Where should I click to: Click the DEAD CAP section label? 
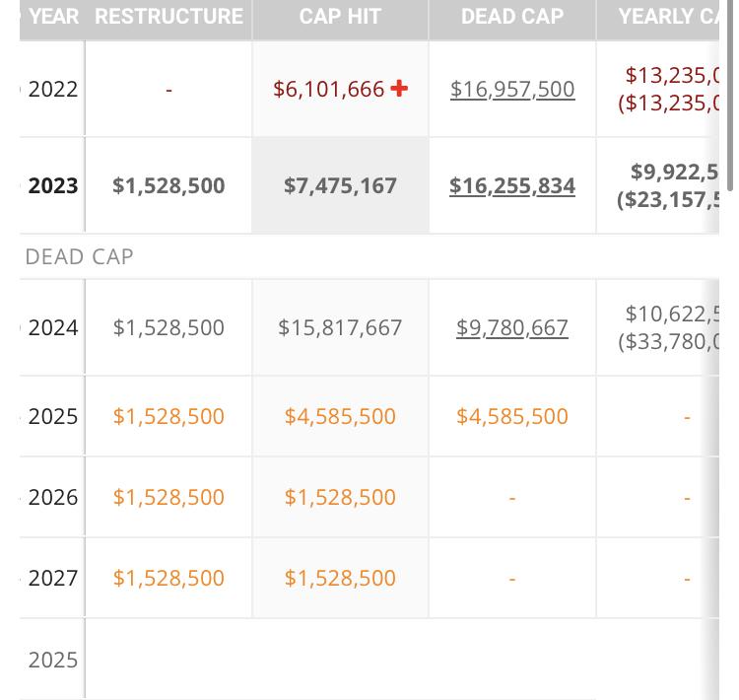pyautogui.click(x=79, y=256)
